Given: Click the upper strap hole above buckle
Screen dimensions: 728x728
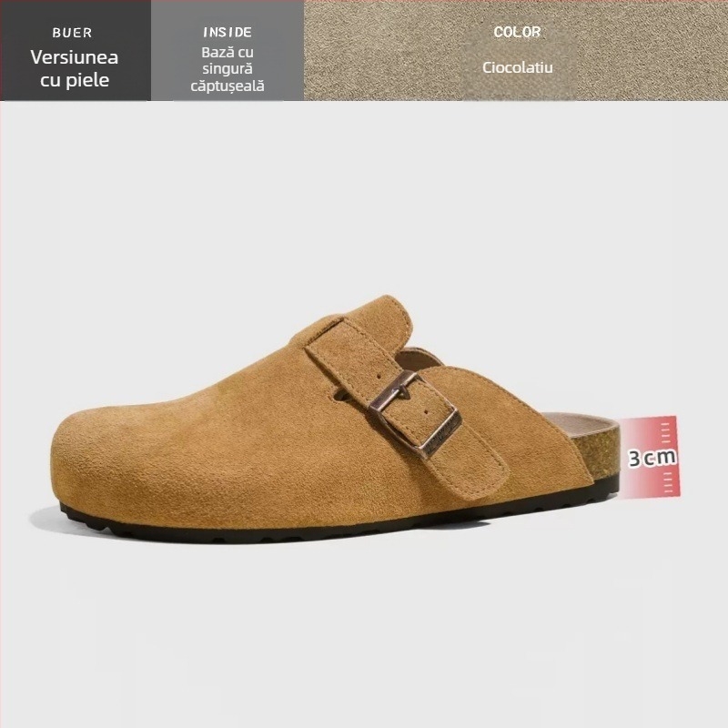Looking at the screenshot, I should point(379,376).
